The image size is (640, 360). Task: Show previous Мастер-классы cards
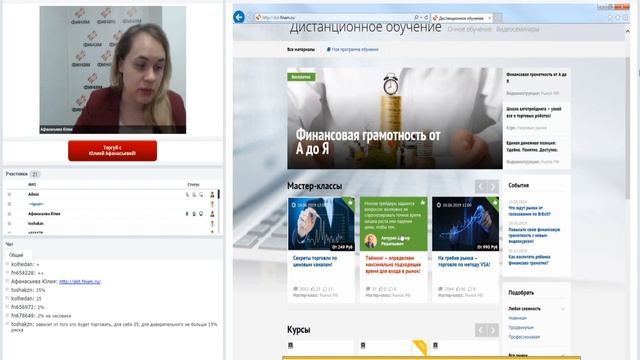pos(481,187)
